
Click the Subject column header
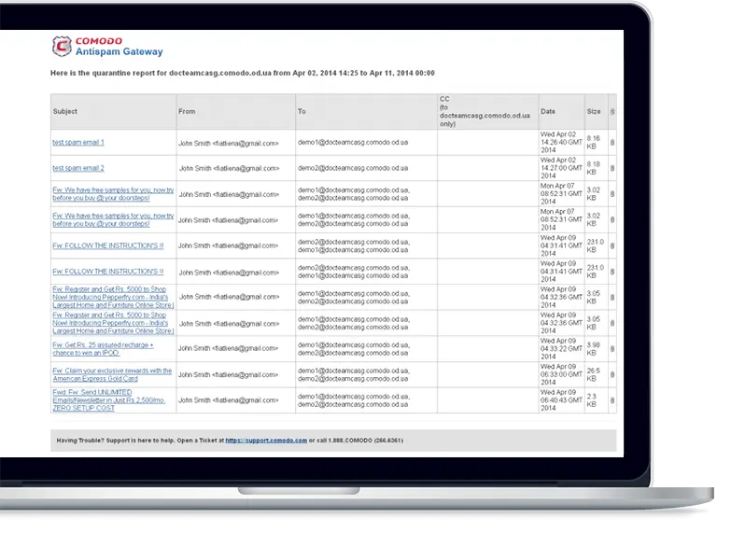(x=65, y=111)
